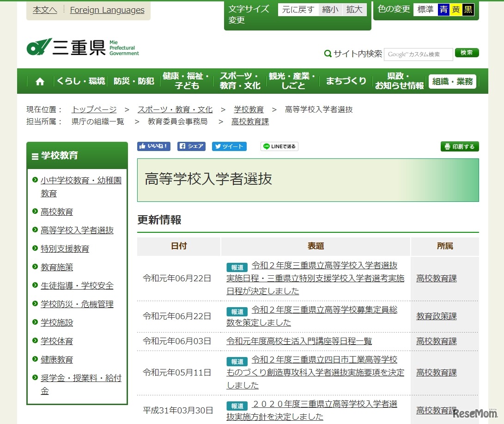The height and width of the screenshot is (424, 504).
Task: Open 令和元年度高校生活入門講座等日程一覧 article link
Action: (x=299, y=341)
